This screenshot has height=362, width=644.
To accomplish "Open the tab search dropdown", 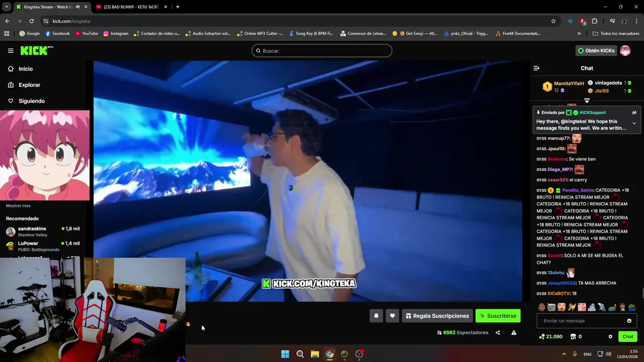I will pyautogui.click(x=6, y=7).
